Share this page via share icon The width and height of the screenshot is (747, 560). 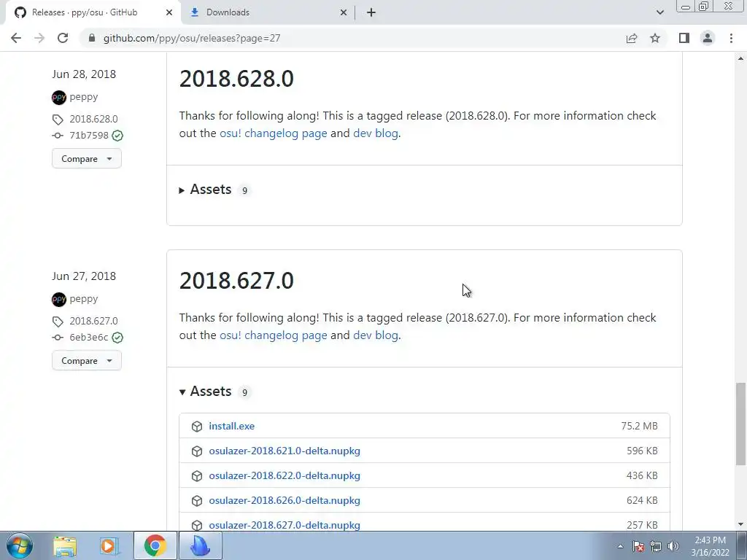[x=632, y=38]
